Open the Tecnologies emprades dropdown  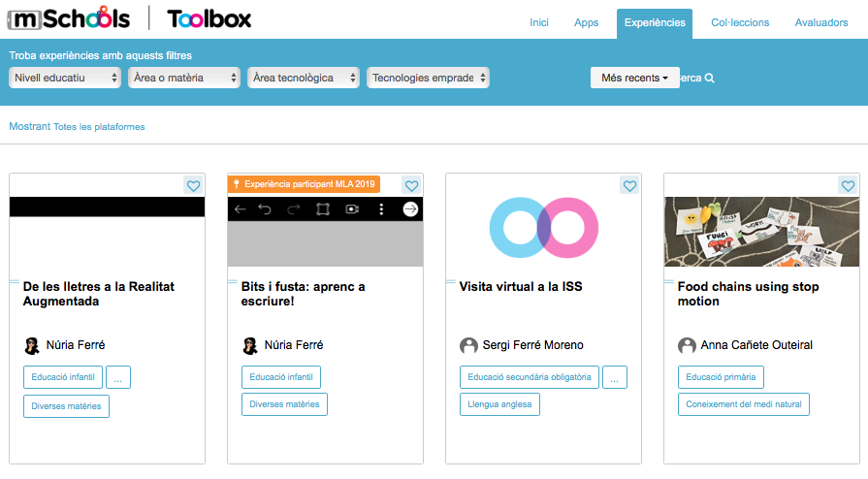428,79
